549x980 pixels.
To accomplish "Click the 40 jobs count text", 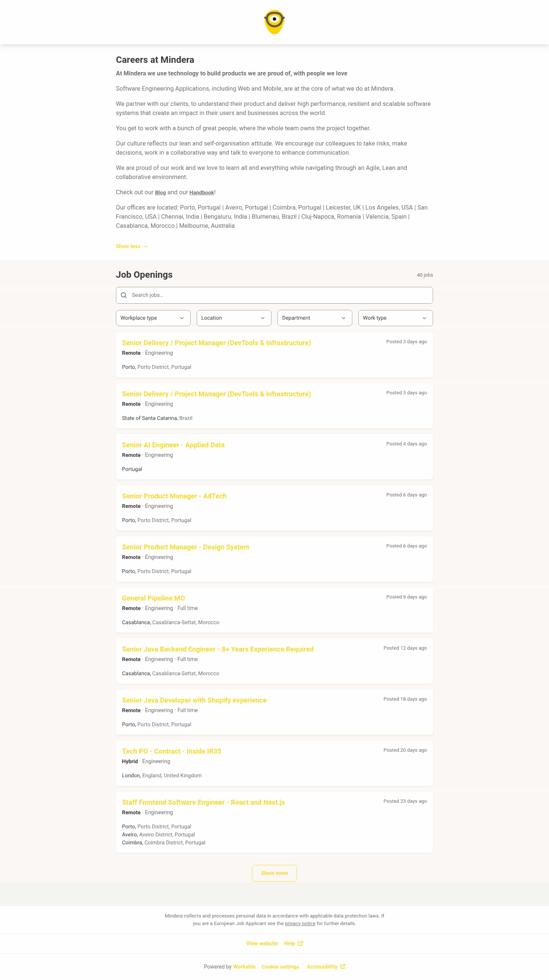I will tap(425, 275).
